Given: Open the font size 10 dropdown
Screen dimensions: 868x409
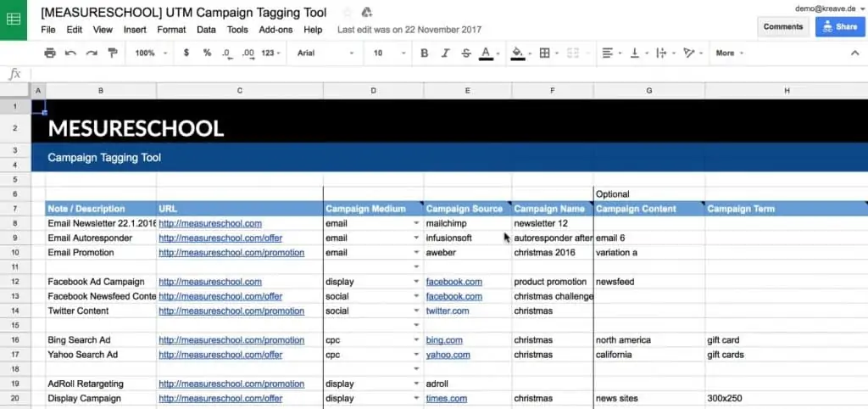Looking at the screenshot, I should 390,53.
